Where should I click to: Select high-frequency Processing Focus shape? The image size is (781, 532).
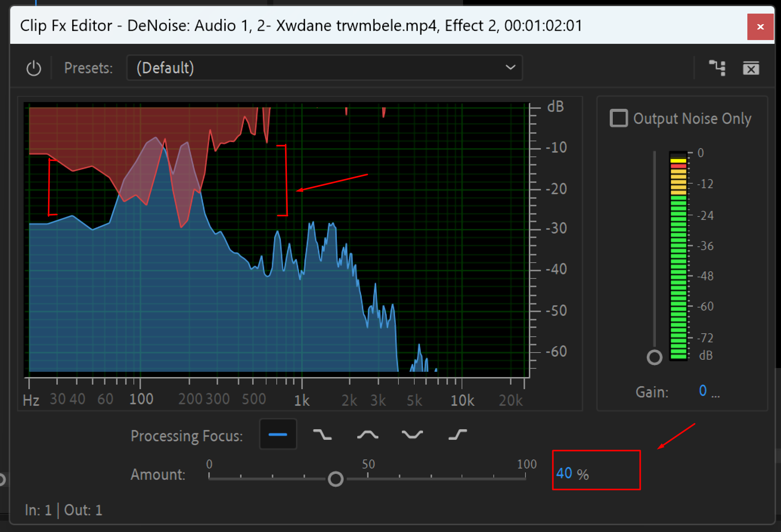pos(457,435)
